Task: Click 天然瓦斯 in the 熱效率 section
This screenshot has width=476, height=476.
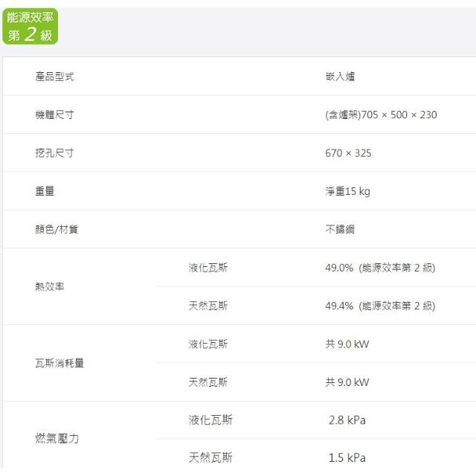Action: (208, 306)
